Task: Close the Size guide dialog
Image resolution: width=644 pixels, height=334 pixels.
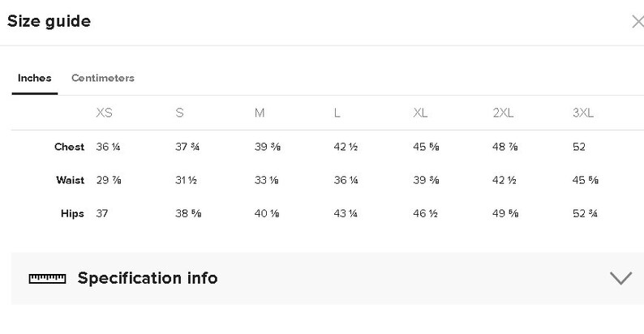Action: (638, 22)
